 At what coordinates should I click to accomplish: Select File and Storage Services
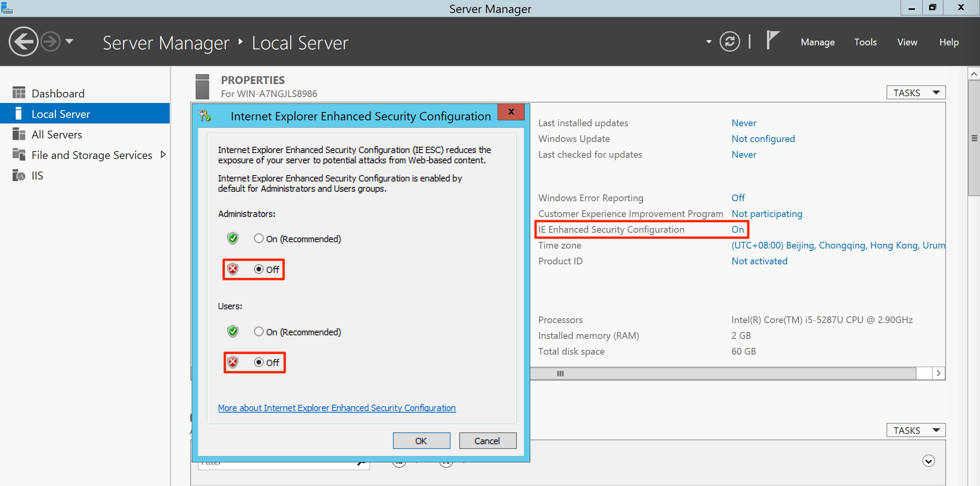tap(85, 155)
